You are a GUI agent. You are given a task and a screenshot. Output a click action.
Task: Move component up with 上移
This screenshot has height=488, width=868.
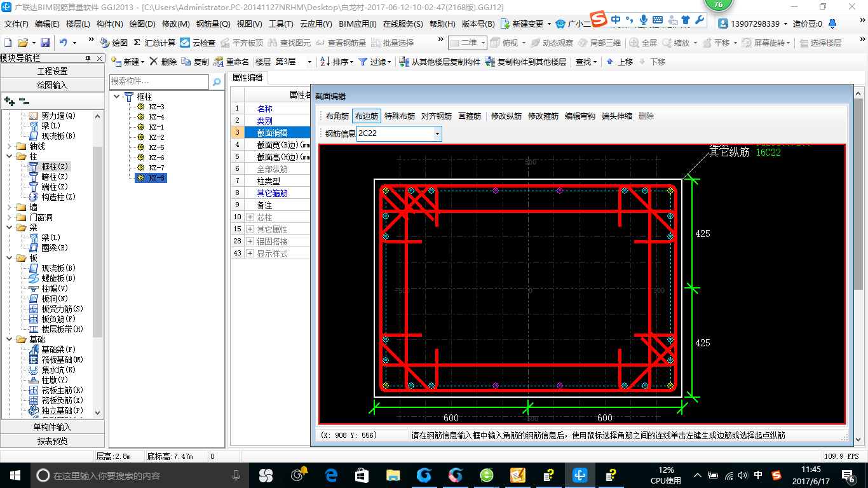click(620, 62)
